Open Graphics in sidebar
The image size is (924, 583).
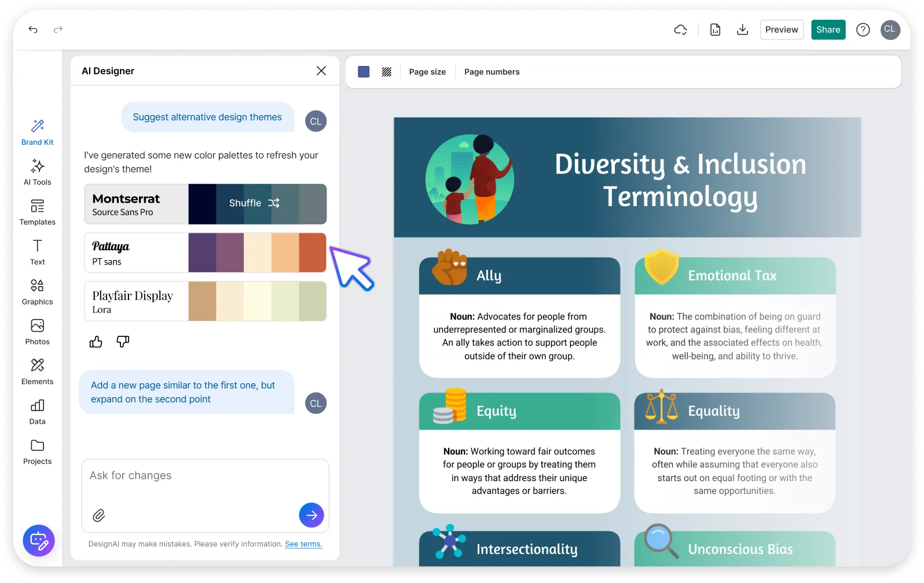[38, 292]
